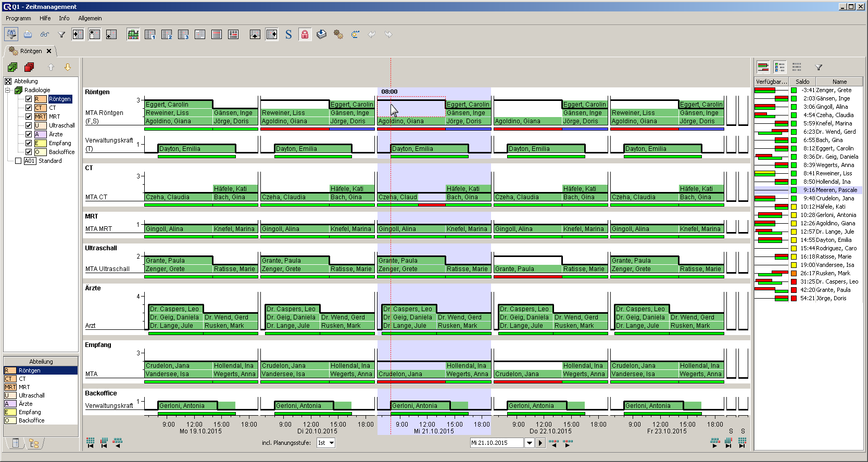Enable the A01 Standard checkbox
868x462 pixels.
tap(18, 161)
